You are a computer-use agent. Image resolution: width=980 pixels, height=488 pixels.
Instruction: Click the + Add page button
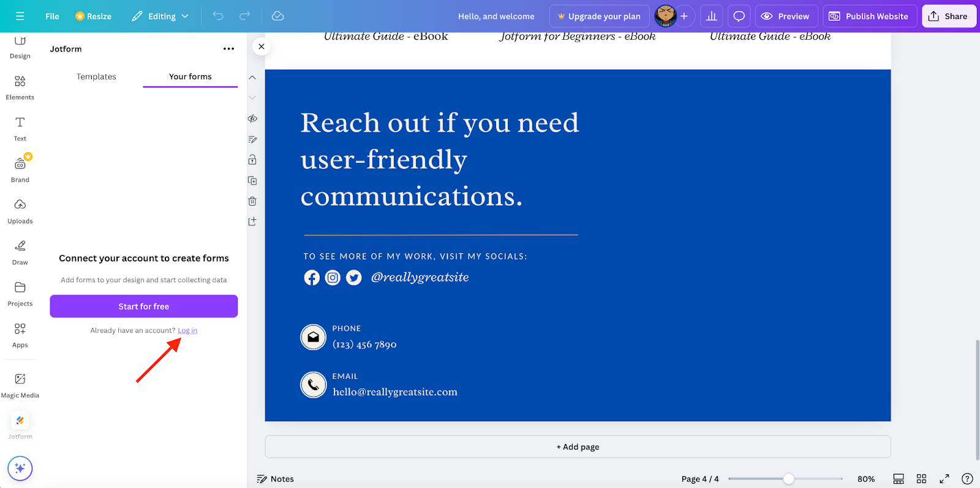[x=578, y=447]
